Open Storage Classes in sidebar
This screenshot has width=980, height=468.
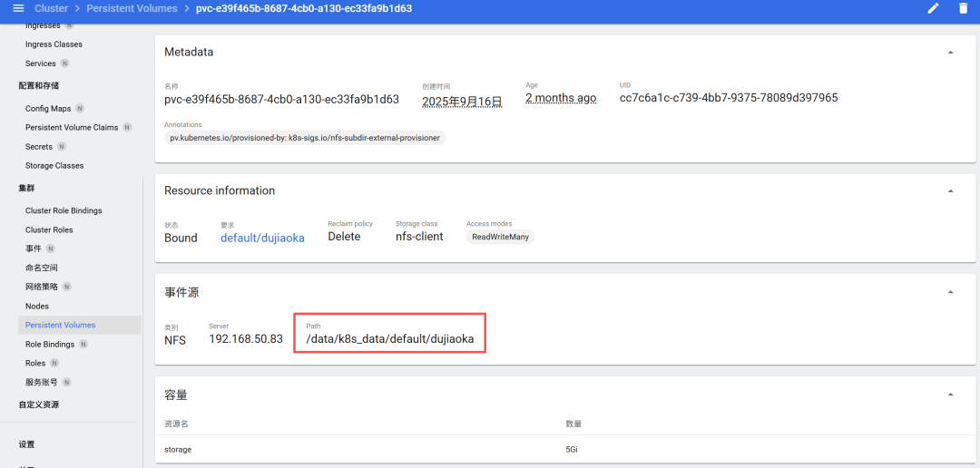pyautogui.click(x=54, y=166)
